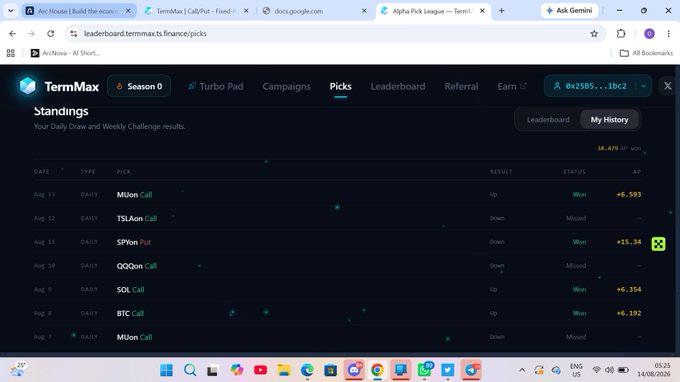
Task: Click wallet address 0x25B5...1bc2
Action: (591, 86)
